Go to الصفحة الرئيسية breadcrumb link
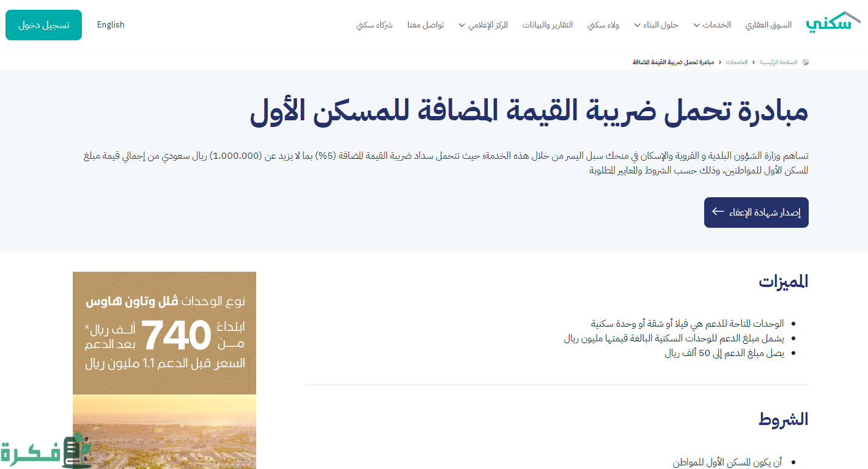868x469 pixels. pos(778,62)
